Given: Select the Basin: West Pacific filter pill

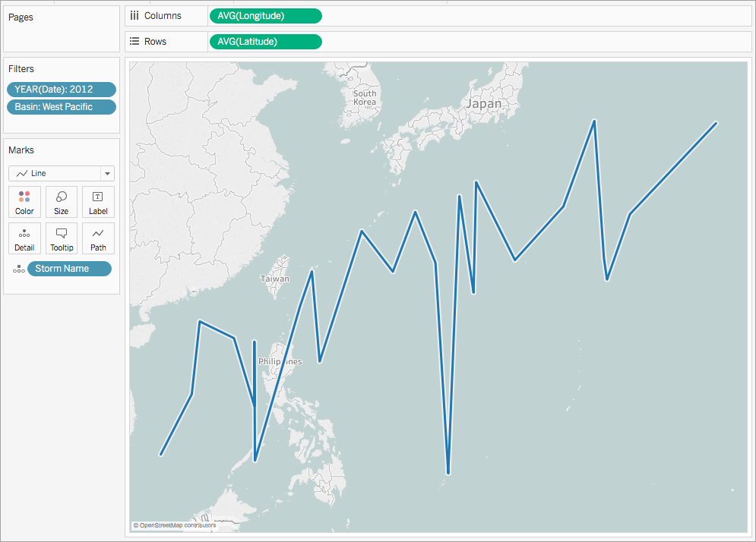Looking at the screenshot, I should [x=62, y=107].
